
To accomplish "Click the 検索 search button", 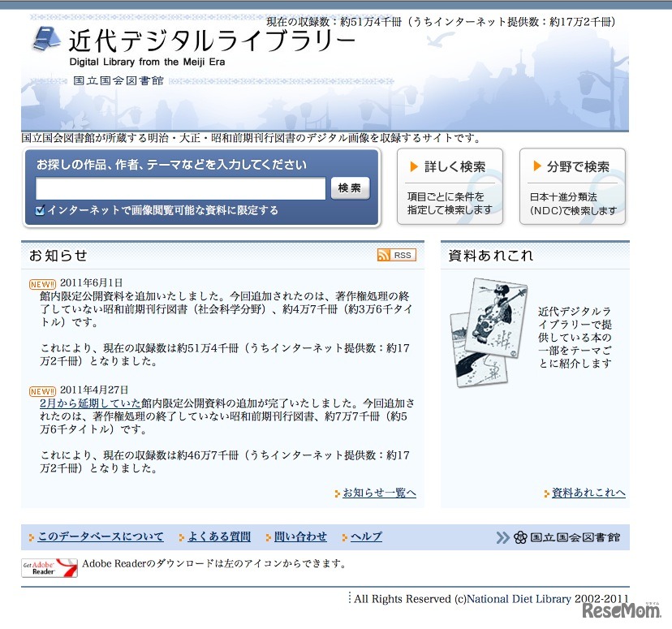I will pos(350,188).
